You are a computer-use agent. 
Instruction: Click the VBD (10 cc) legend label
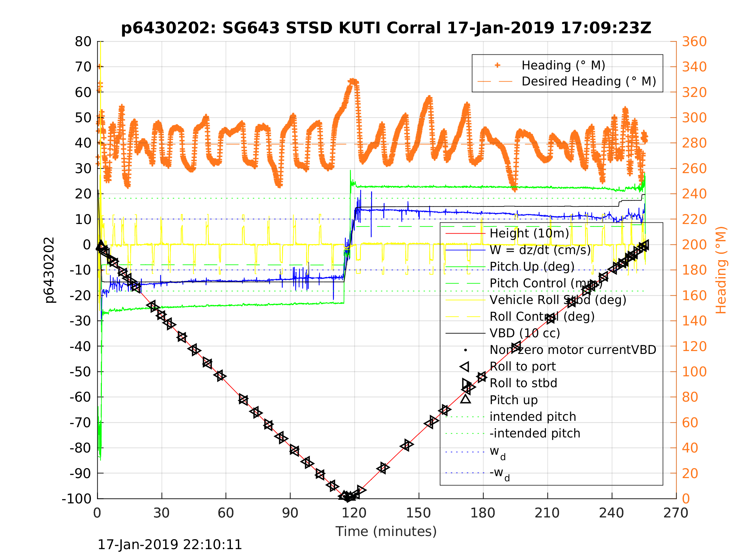[x=525, y=333]
